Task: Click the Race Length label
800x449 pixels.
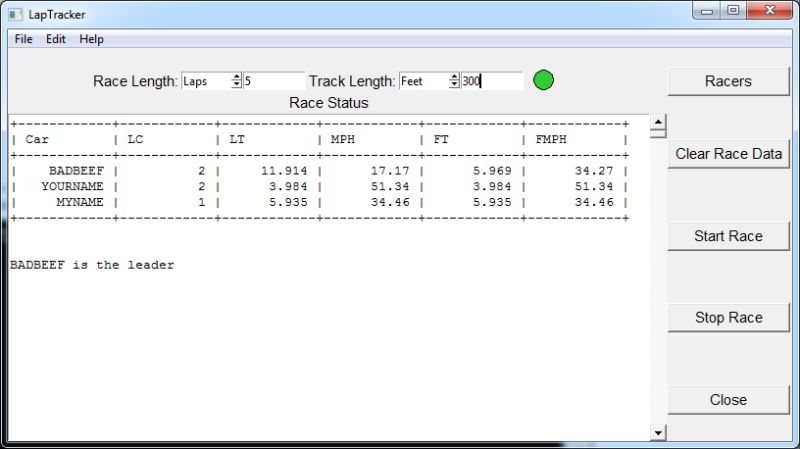Action: (135, 81)
